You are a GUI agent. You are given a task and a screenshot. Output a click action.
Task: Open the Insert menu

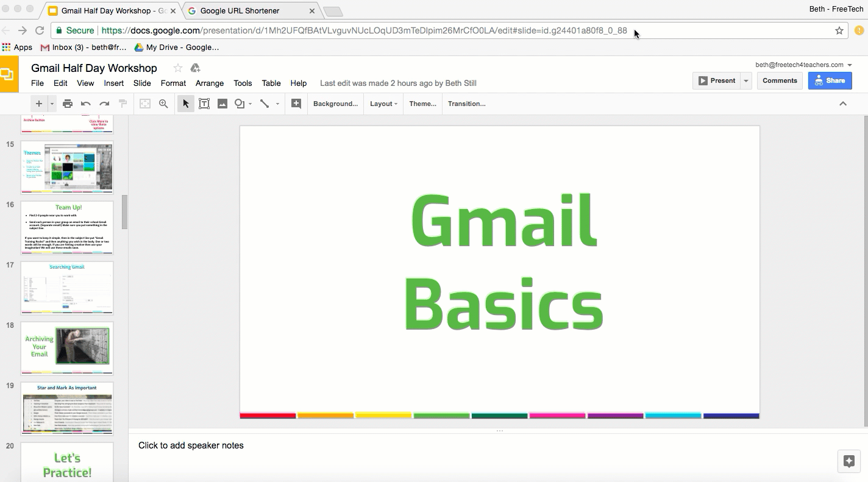click(x=113, y=83)
